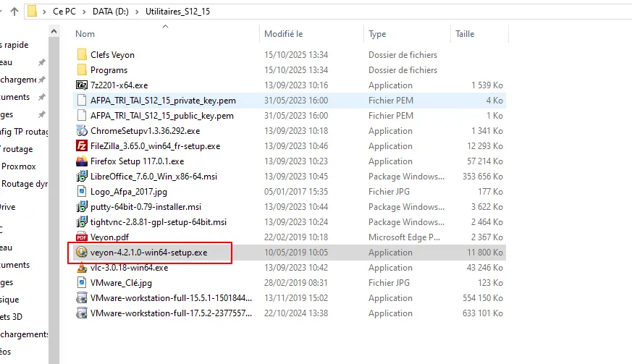This screenshot has width=632, height=364.
Task: Select the private_key.pem file icon
Action: [82, 101]
